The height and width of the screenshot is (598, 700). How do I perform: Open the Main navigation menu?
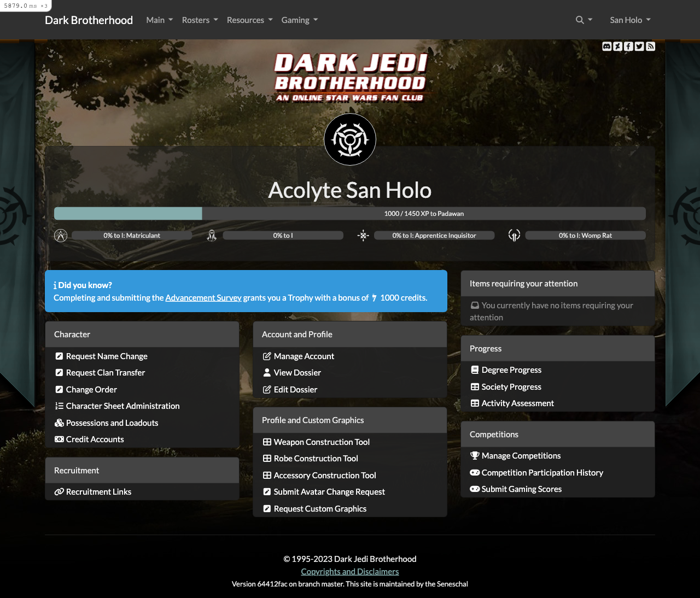[x=159, y=20]
